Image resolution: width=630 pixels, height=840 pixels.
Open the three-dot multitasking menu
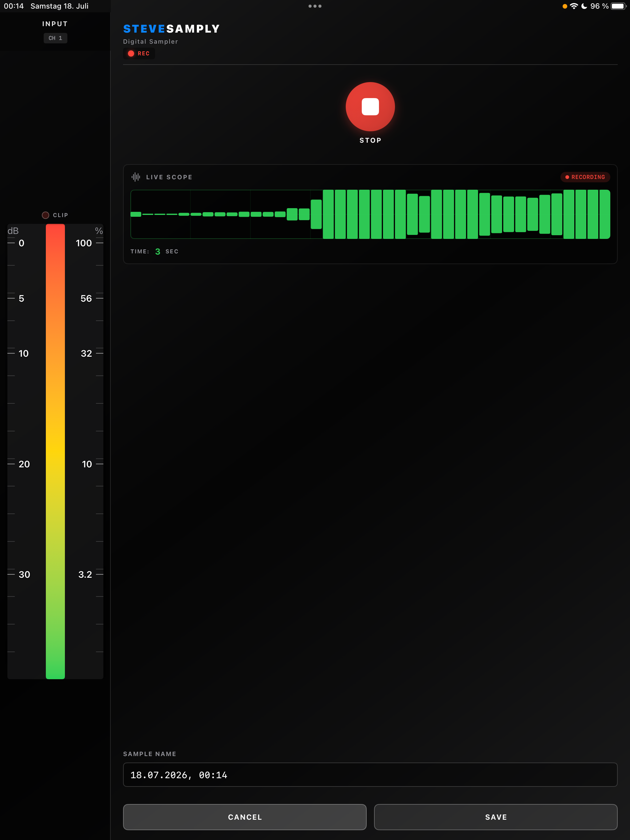(315, 6)
